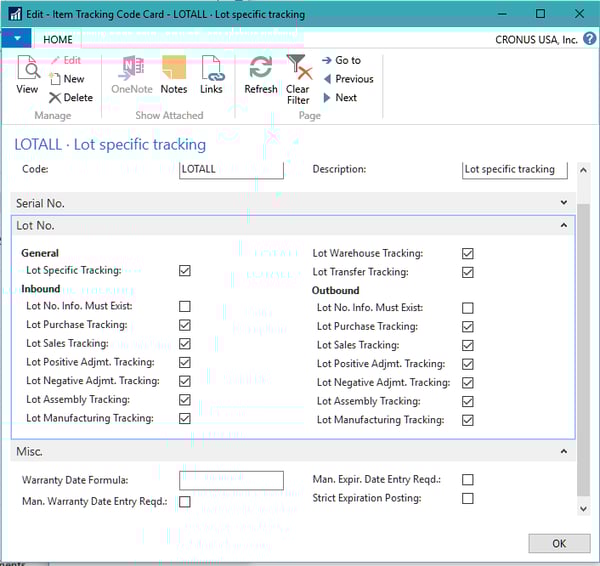Open the help question mark icon
Image resolution: width=600 pixels, height=566 pixels.
coord(589,39)
